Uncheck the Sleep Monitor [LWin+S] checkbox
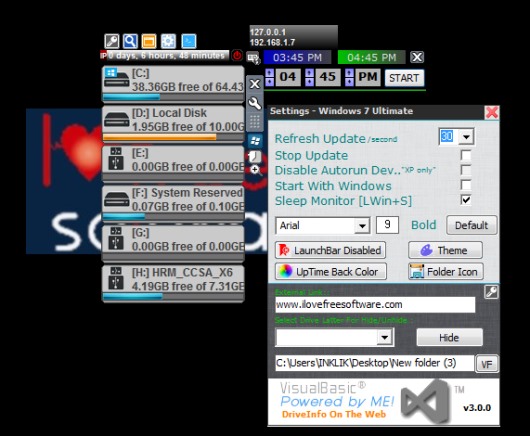 click(466, 200)
